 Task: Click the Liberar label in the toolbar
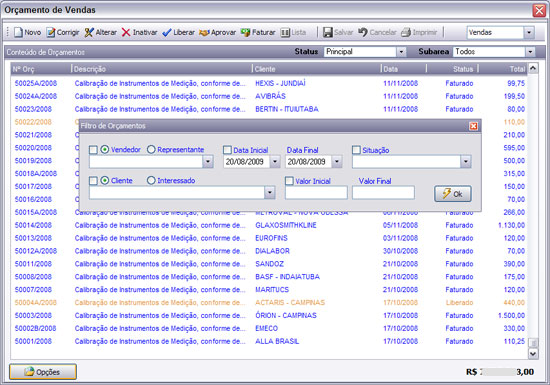coord(184,33)
